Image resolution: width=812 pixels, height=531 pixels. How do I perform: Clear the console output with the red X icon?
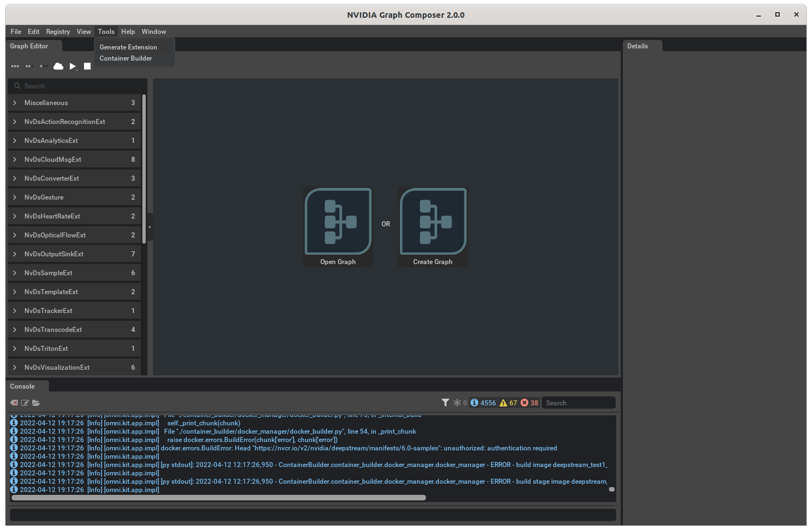pyautogui.click(x=13, y=403)
